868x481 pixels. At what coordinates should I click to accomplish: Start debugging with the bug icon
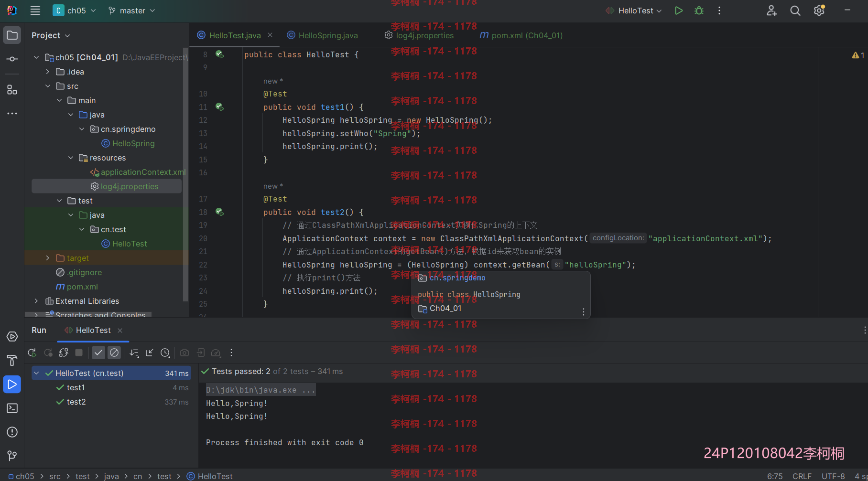click(699, 11)
